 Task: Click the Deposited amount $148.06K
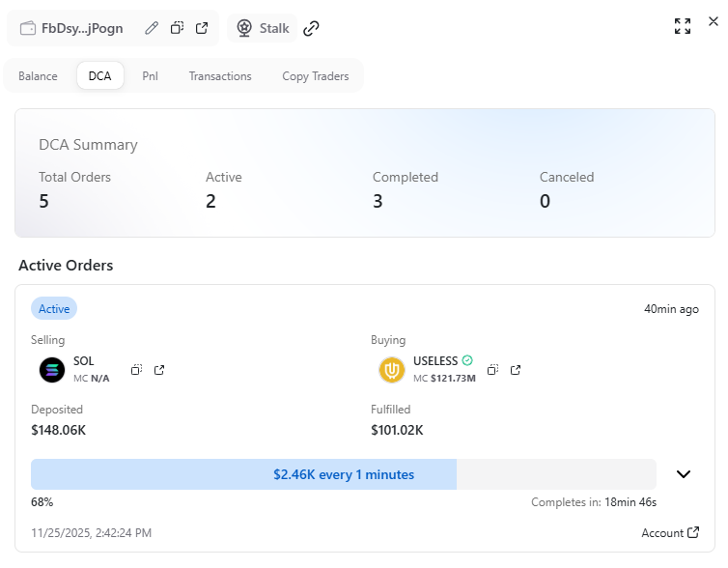click(x=59, y=430)
